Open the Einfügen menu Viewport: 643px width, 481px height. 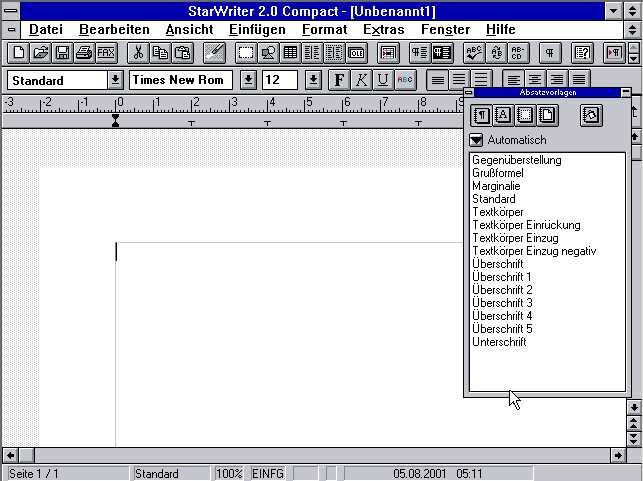(x=257, y=30)
